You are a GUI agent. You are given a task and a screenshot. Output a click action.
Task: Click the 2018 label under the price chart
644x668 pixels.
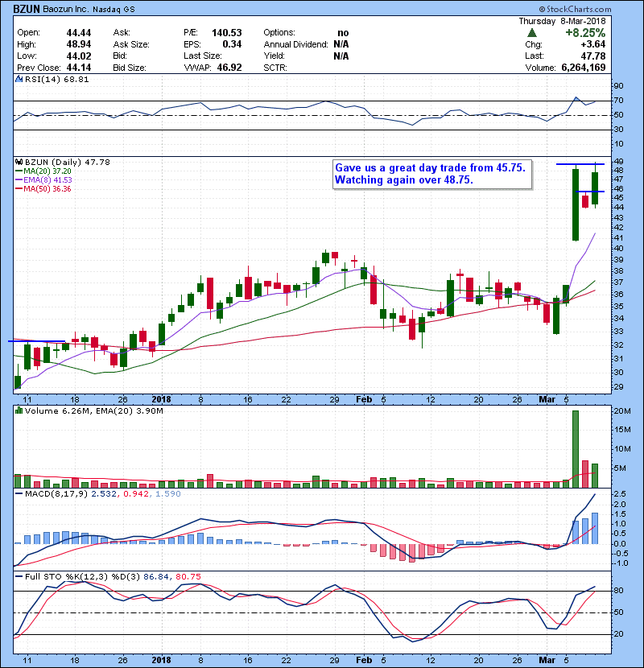pos(161,400)
